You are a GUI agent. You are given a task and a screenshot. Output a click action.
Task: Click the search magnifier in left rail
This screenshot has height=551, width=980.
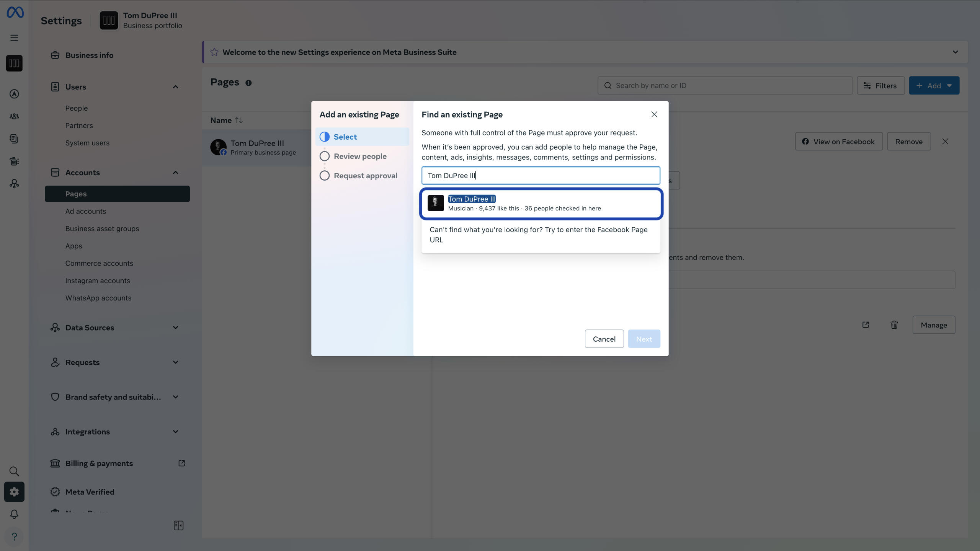[14, 471]
